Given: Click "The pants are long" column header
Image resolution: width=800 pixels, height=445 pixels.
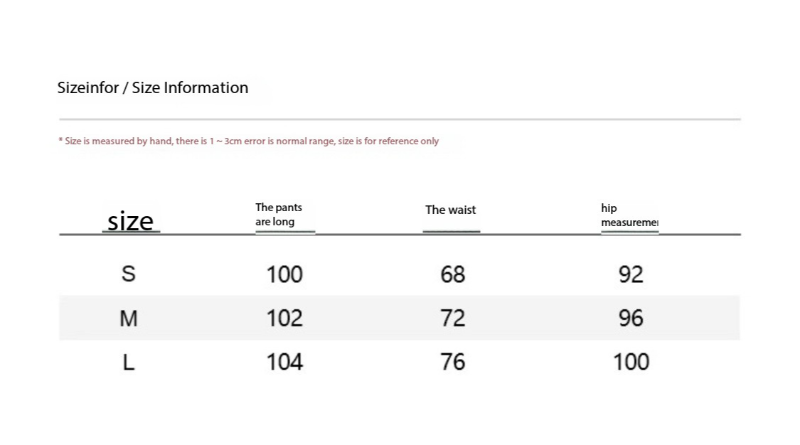Looking at the screenshot, I should [x=278, y=214].
